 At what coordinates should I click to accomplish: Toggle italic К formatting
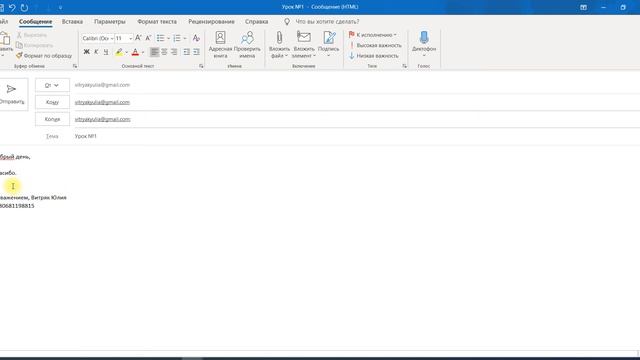[96, 52]
